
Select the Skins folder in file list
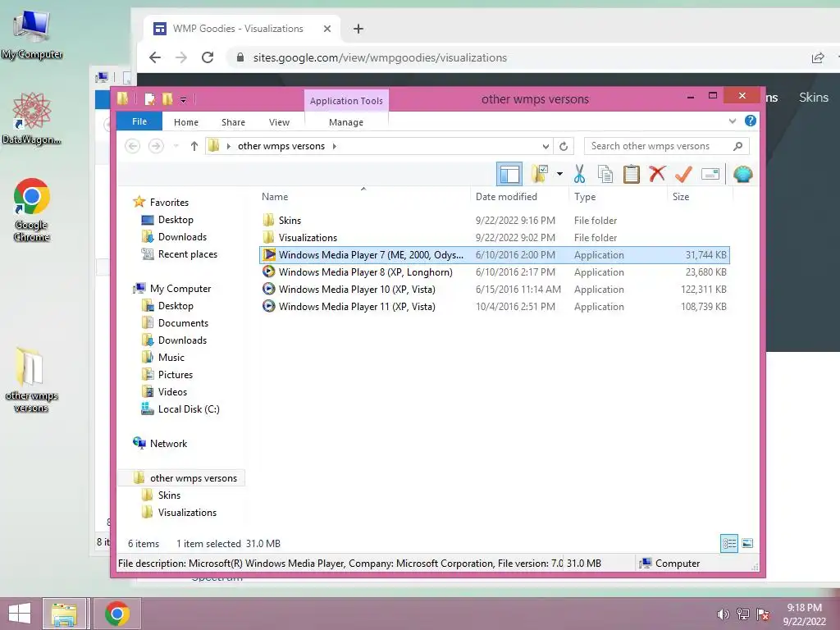[290, 220]
